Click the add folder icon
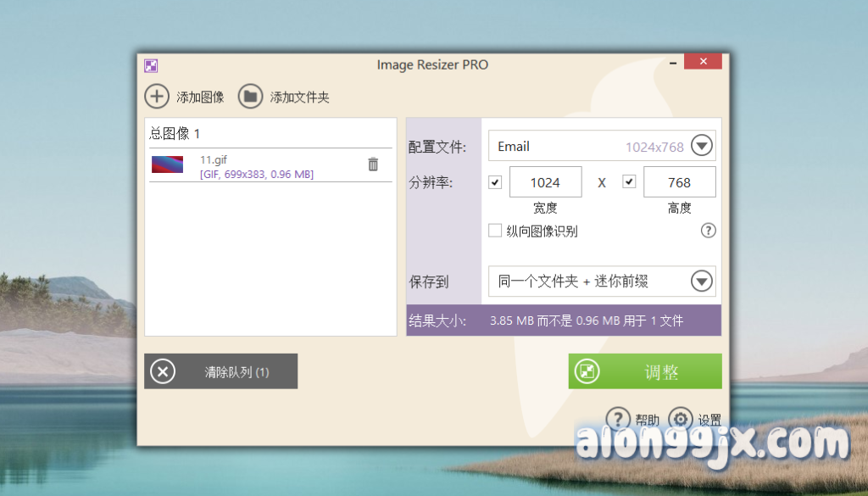Image resolution: width=868 pixels, height=496 pixels. coord(250,97)
